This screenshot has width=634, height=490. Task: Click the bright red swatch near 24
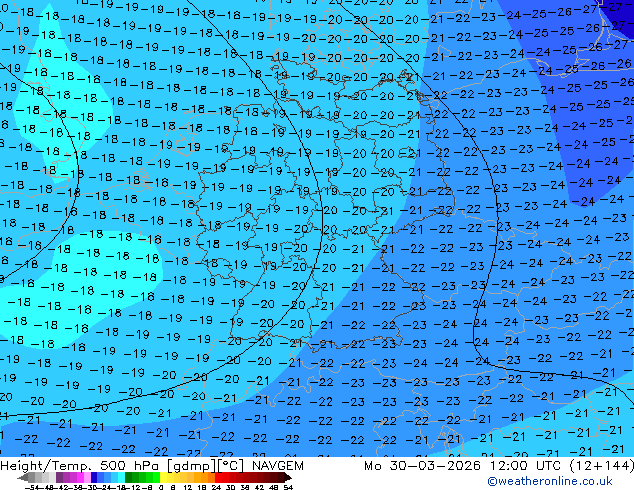coord(218,477)
